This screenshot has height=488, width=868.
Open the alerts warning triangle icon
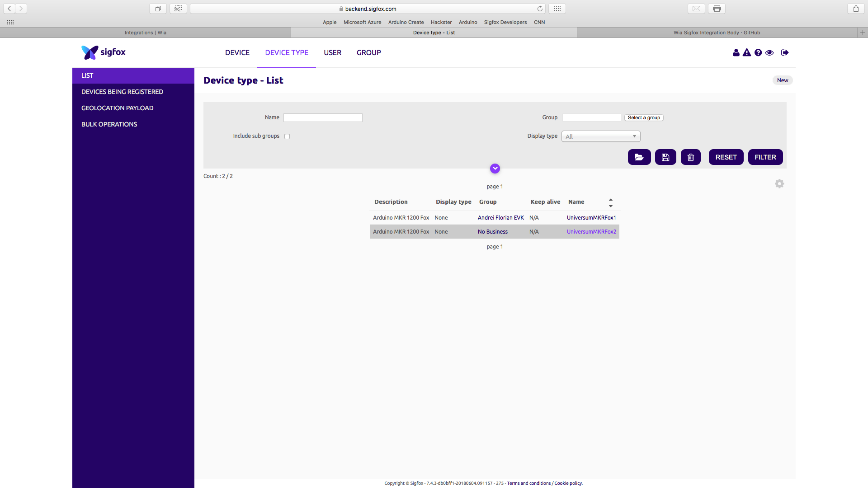tap(747, 53)
